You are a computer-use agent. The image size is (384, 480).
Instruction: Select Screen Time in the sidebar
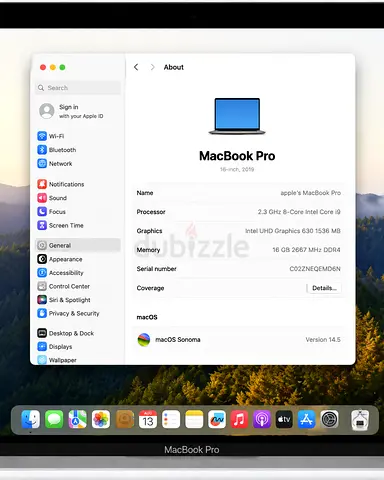pos(60,225)
